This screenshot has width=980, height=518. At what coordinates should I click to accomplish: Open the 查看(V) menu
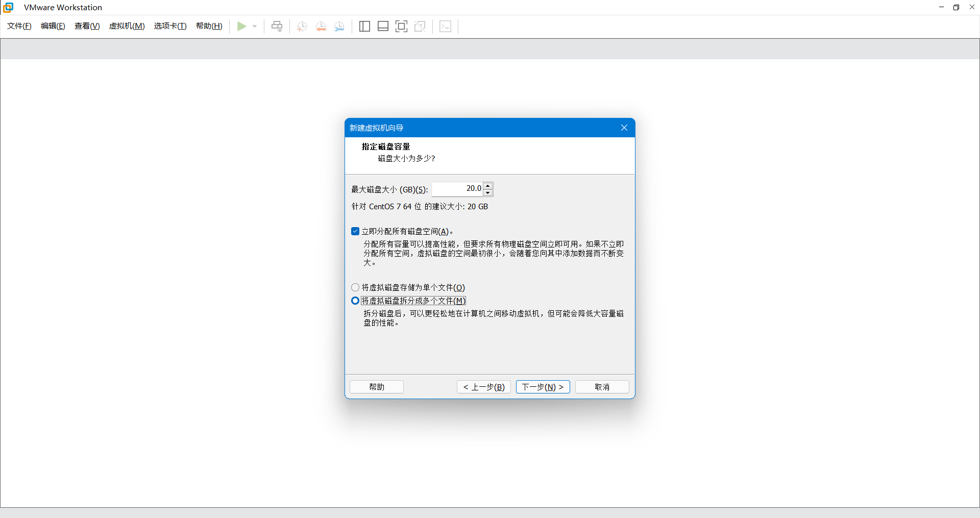pos(87,26)
